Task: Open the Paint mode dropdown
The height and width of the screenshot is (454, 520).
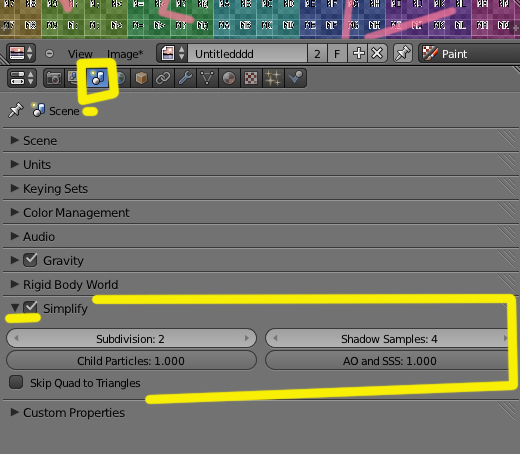Action: point(469,53)
